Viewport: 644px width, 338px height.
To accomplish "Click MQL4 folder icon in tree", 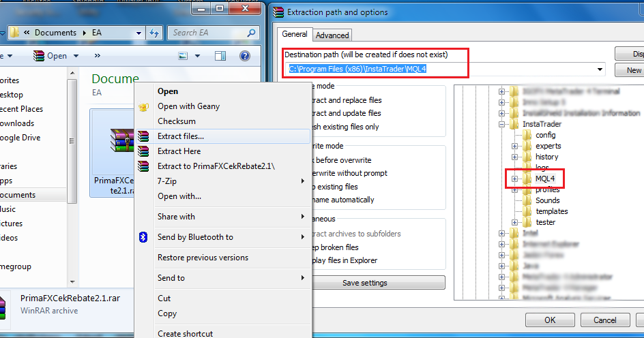I will [x=527, y=179].
